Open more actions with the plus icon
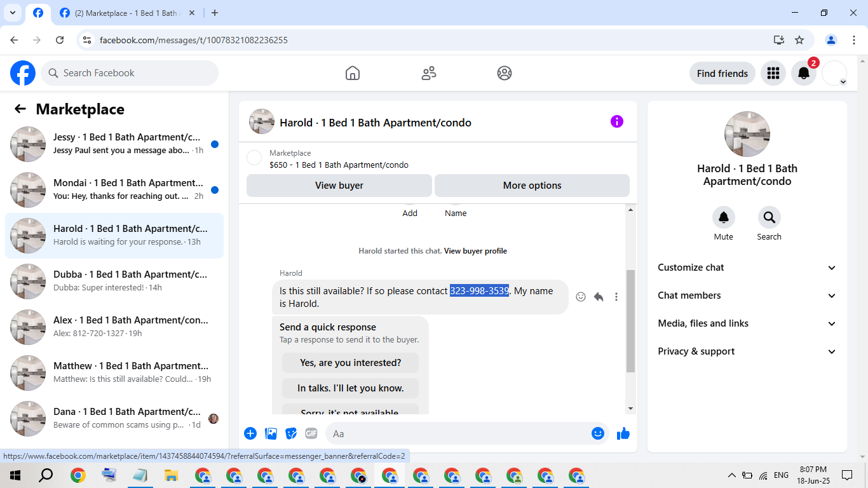 (250, 433)
